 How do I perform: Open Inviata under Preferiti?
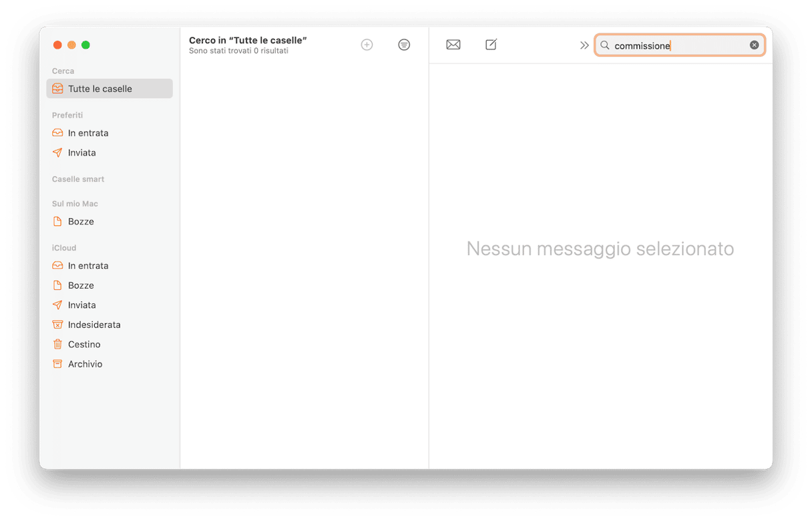pos(110,153)
